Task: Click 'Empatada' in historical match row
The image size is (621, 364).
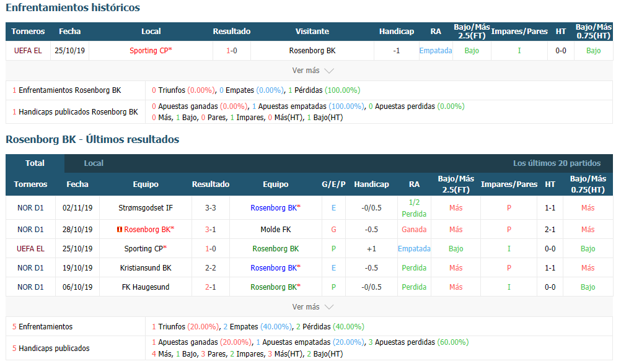Action: [436, 51]
